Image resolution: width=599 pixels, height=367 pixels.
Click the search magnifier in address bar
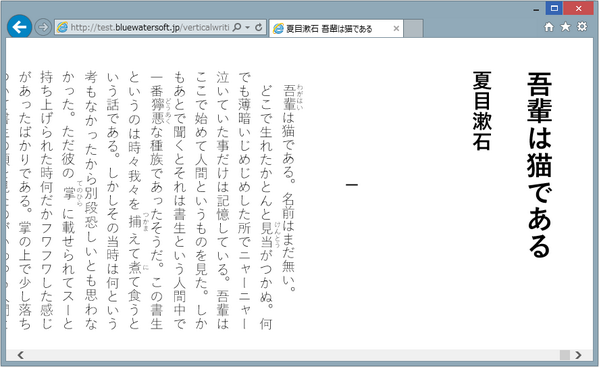[237, 27]
